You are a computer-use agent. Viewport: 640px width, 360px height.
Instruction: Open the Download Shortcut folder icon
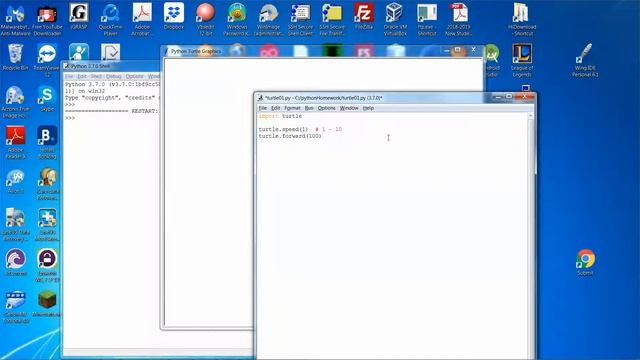pos(522,19)
